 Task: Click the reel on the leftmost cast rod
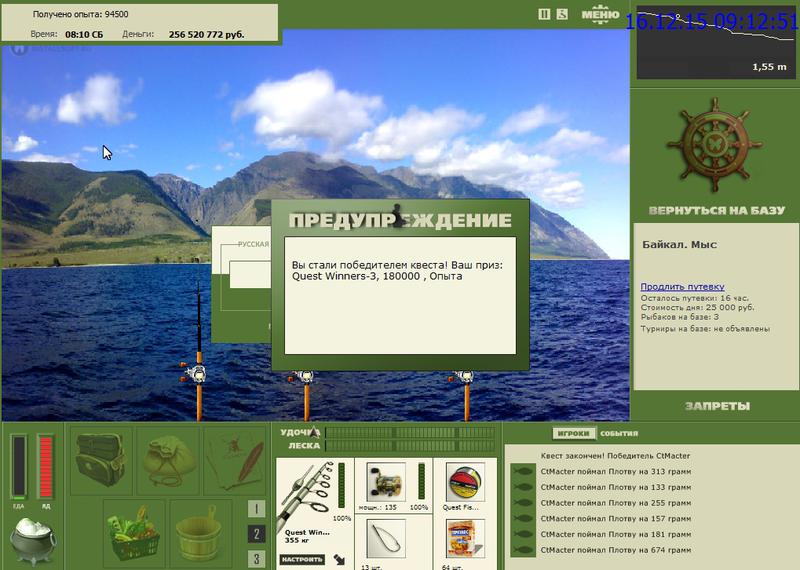coord(196,374)
